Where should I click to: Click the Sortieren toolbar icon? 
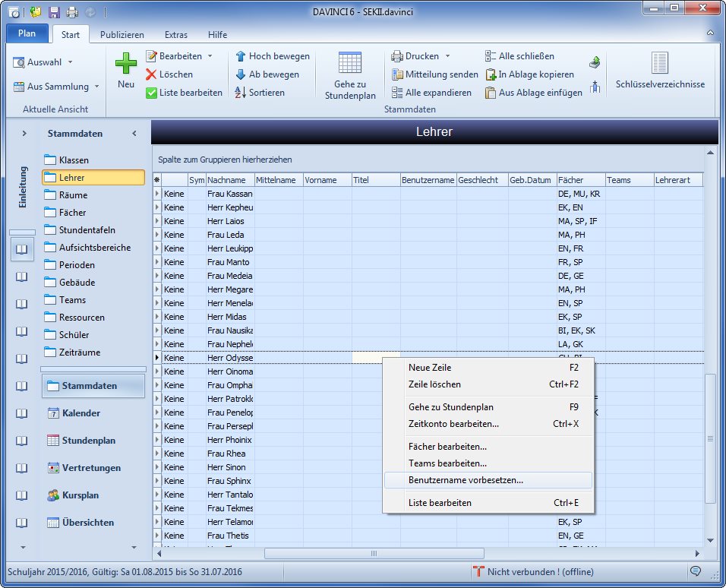(241, 93)
